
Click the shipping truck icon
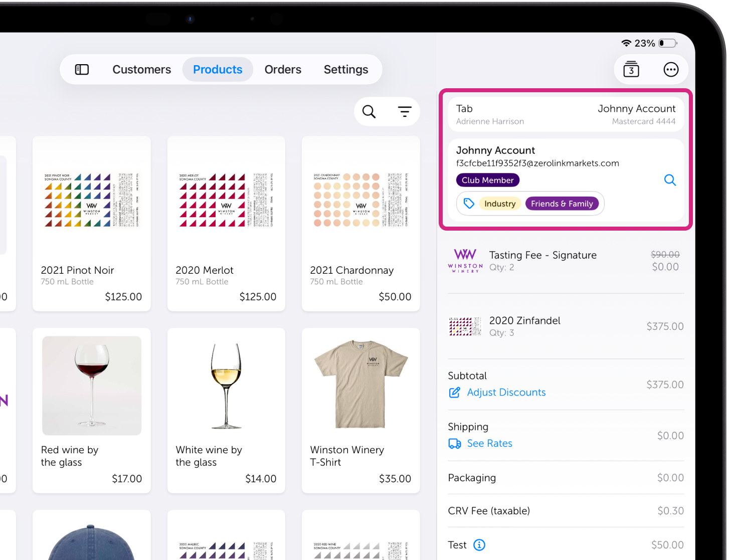click(455, 444)
